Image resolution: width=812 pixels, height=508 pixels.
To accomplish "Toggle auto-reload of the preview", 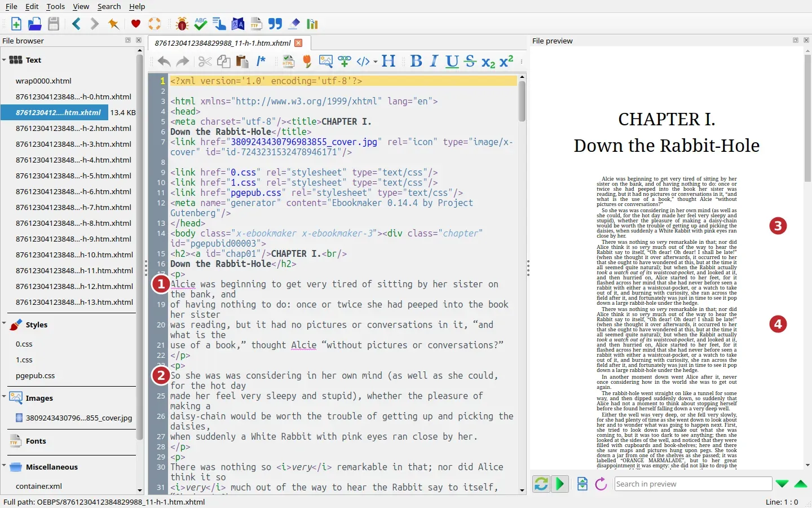I will pyautogui.click(x=541, y=484).
